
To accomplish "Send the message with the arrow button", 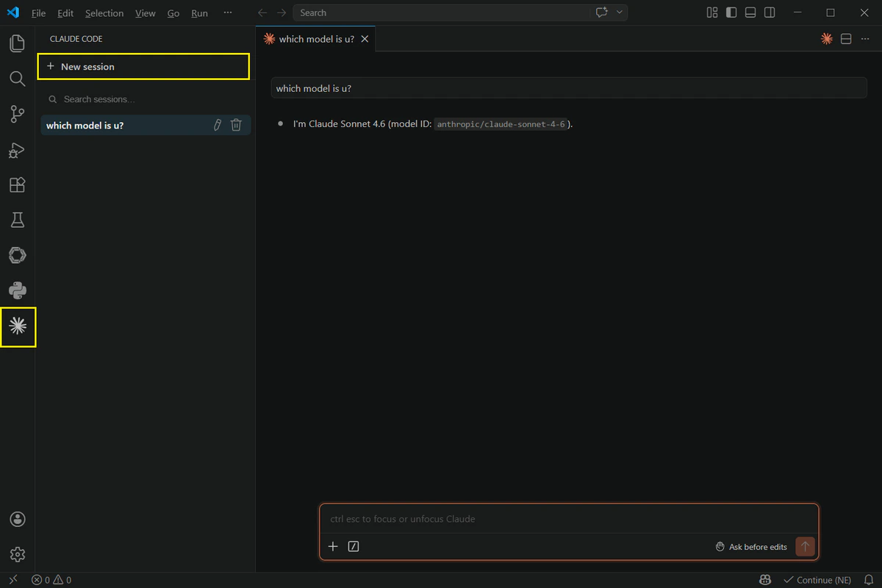I will (805, 546).
